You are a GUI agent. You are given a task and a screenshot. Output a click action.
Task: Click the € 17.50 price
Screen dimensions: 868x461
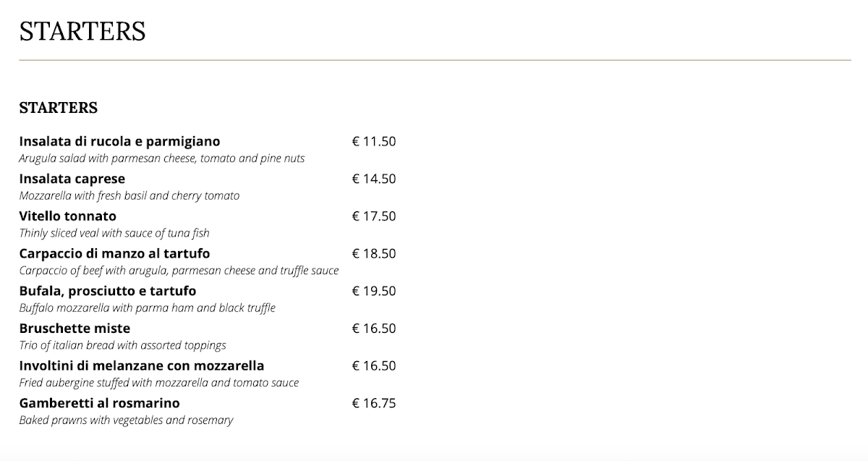(374, 216)
